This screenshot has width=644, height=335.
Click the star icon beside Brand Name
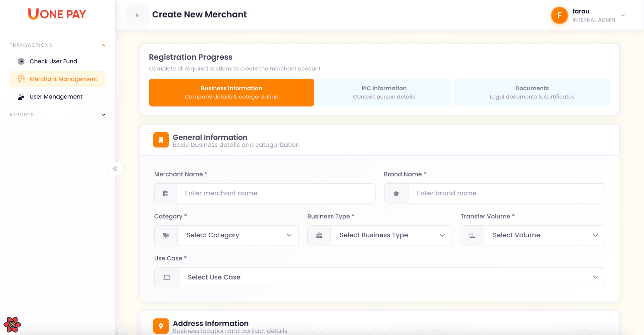[396, 193]
